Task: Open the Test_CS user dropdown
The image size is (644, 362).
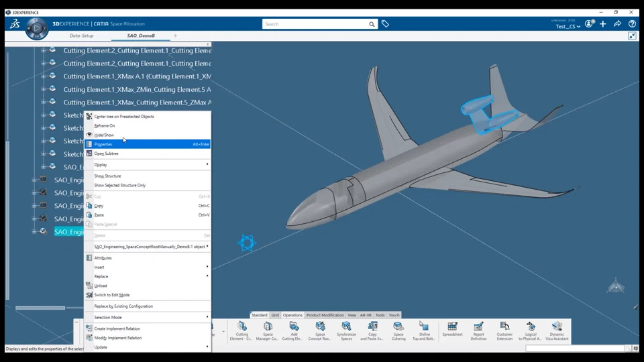Action: click(x=568, y=26)
